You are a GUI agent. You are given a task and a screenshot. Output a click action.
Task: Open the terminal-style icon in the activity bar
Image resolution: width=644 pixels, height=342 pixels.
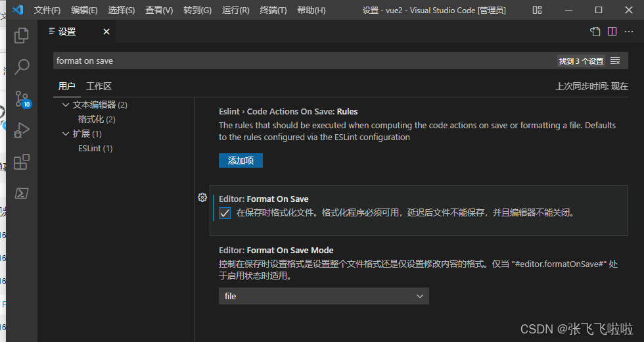tap(21, 193)
